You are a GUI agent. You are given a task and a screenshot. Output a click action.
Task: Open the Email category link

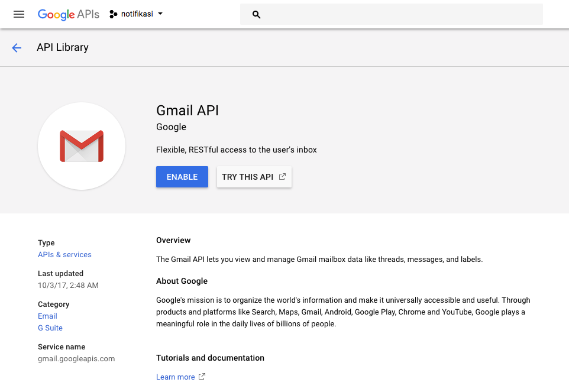(x=47, y=316)
